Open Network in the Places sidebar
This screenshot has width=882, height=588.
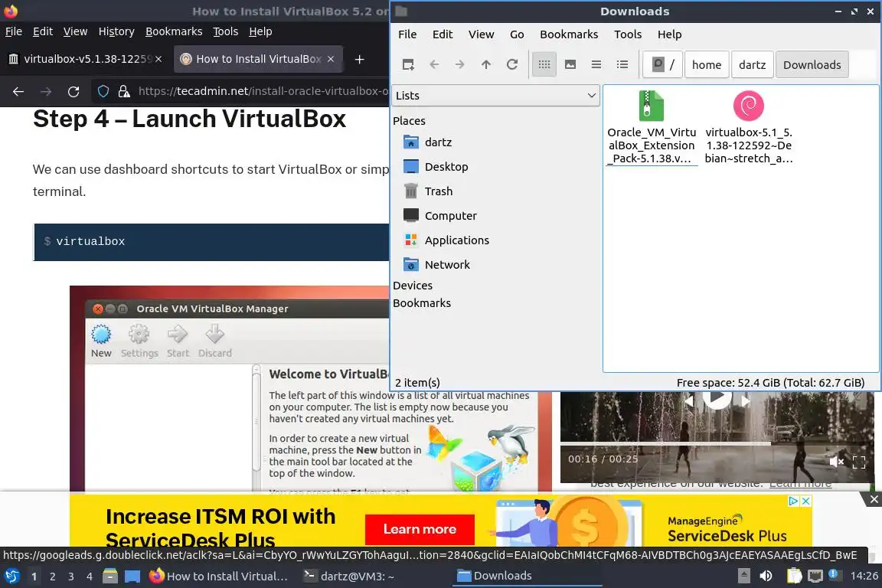pos(436,264)
